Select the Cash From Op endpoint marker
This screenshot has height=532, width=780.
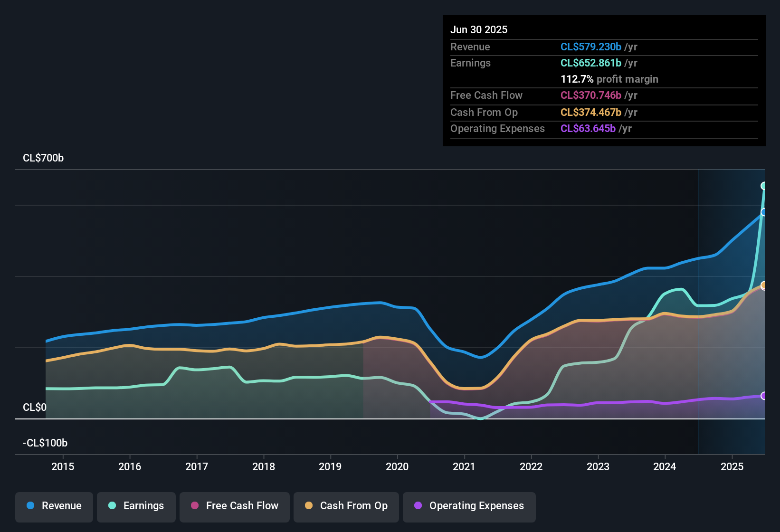(x=764, y=285)
